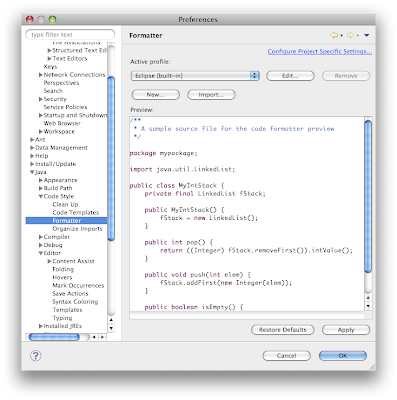Click the tree horizontal scroll left arrow
Image resolution: width=397 pixels, height=400 pixels.
pos(94,337)
